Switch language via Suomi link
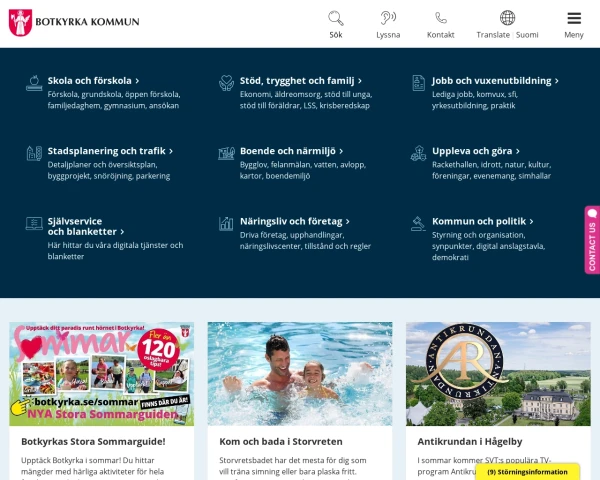Viewport: 600px width, 480px height. [x=527, y=35]
